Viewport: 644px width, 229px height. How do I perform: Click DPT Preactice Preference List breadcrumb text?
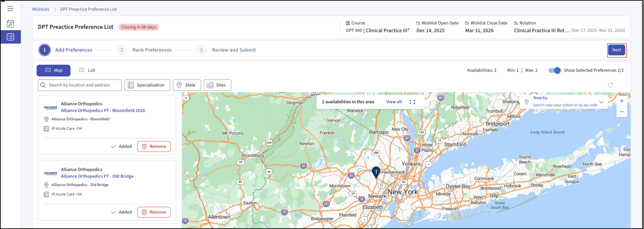[88, 9]
